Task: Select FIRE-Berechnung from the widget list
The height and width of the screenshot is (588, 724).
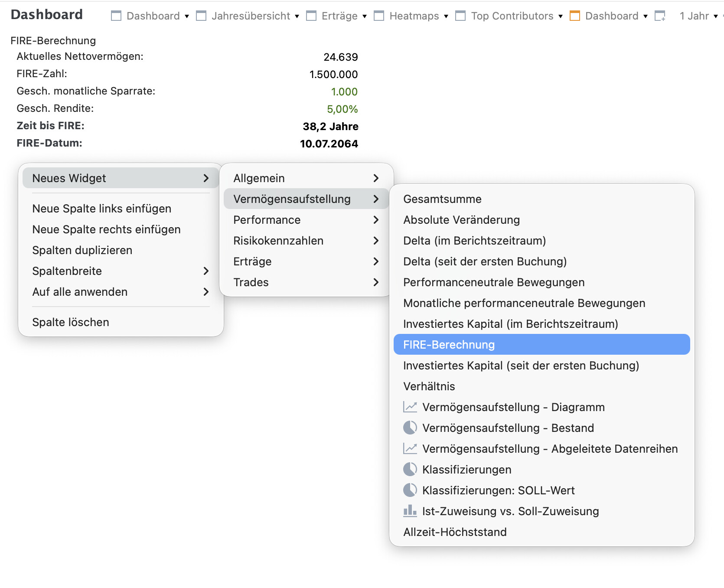Action: [x=541, y=345]
